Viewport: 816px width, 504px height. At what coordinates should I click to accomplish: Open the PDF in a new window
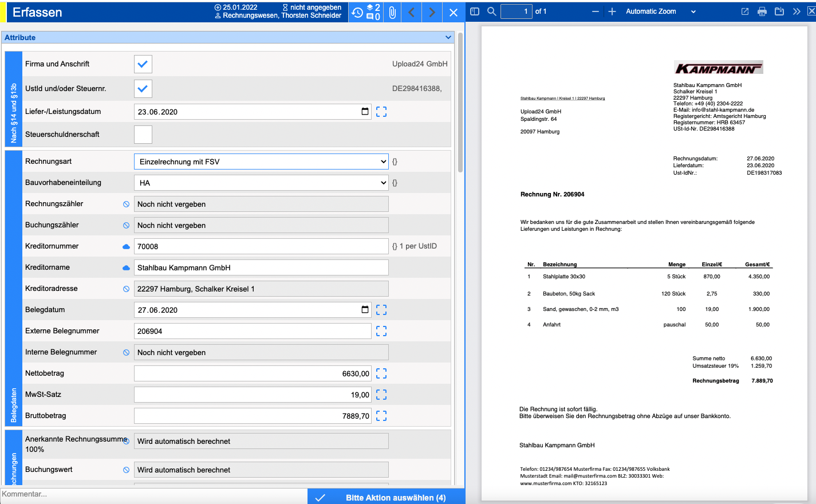click(745, 11)
